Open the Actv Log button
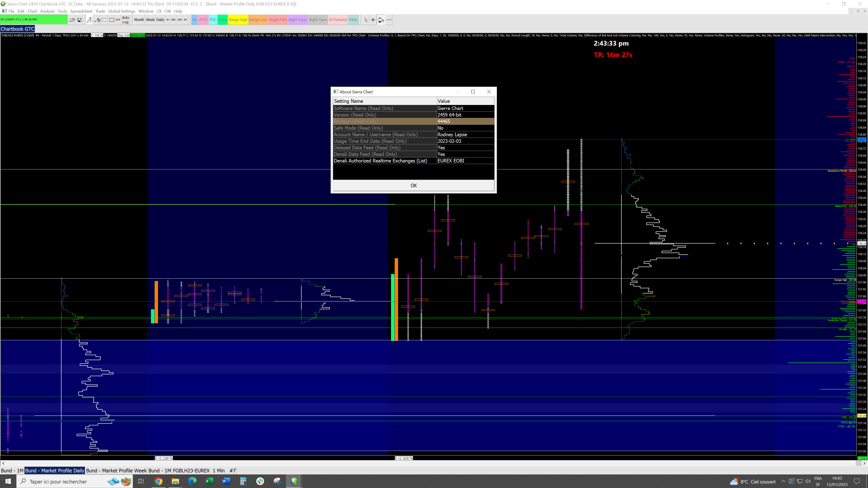868x488 pixels. click(125, 20)
